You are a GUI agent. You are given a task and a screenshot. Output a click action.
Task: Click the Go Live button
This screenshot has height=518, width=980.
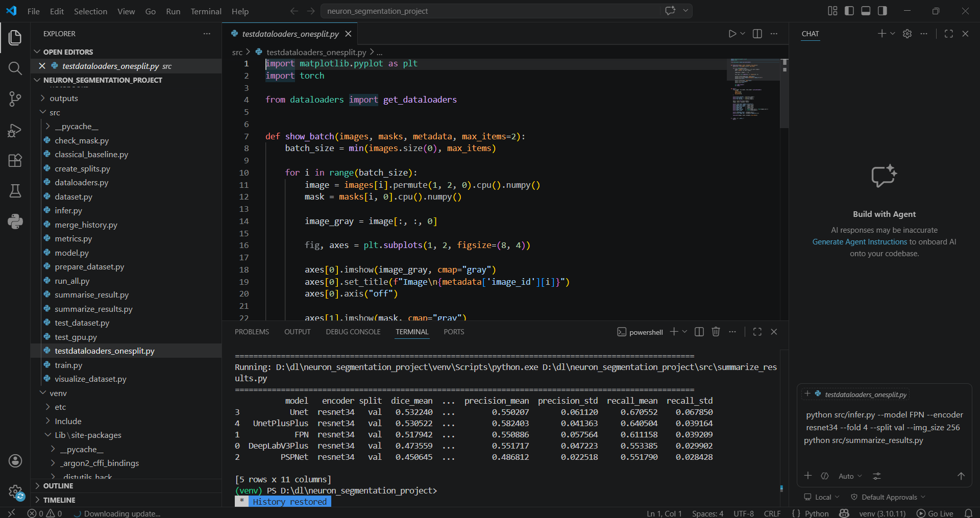[x=935, y=513]
